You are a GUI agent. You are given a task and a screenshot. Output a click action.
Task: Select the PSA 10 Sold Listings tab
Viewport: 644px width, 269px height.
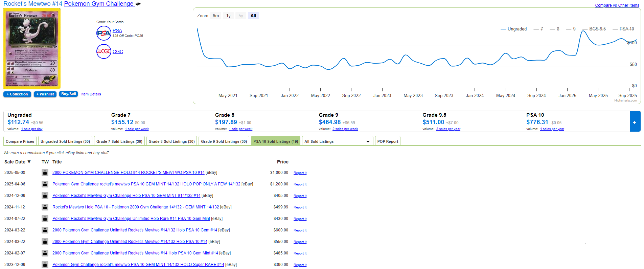click(276, 141)
